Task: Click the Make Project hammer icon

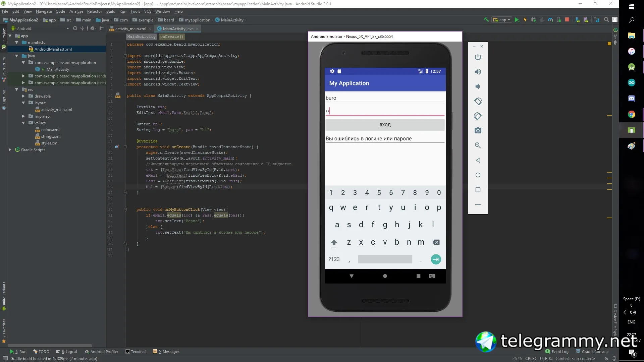Action: click(486, 20)
